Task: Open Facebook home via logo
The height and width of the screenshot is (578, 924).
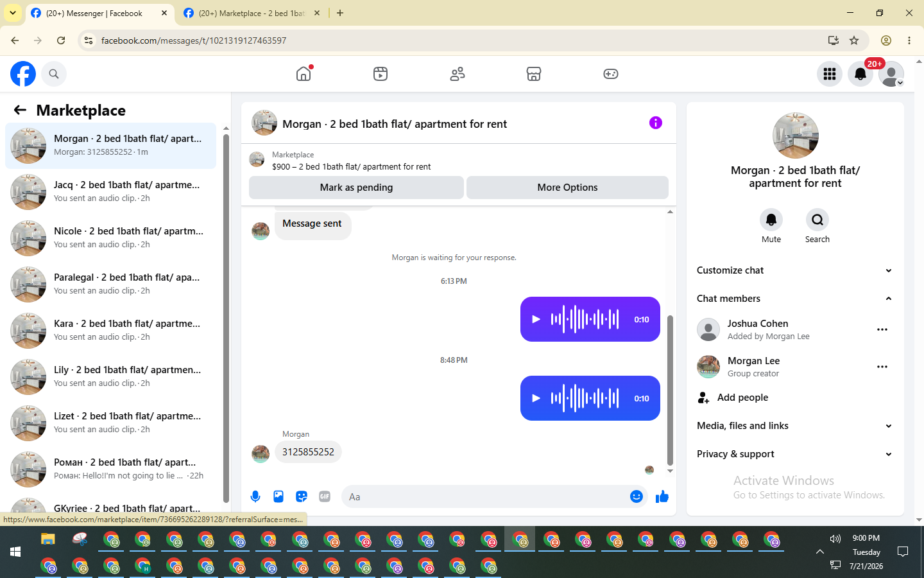Action: pyautogui.click(x=23, y=74)
